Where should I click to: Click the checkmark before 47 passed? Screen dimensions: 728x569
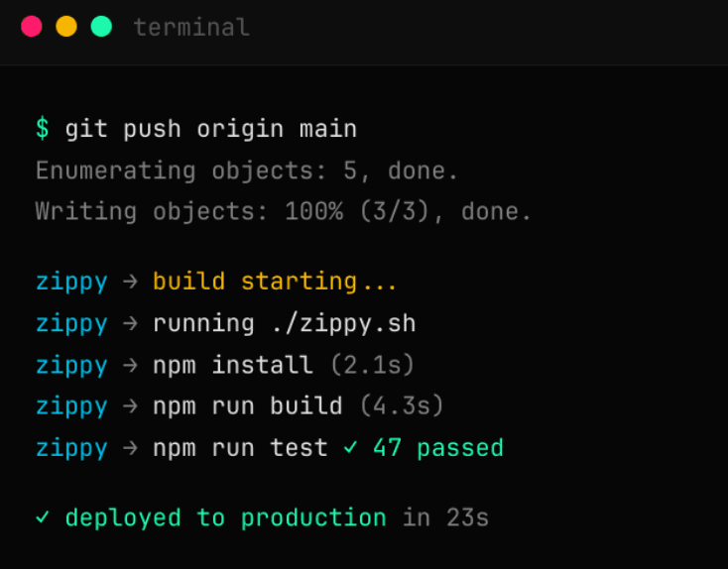coord(350,448)
